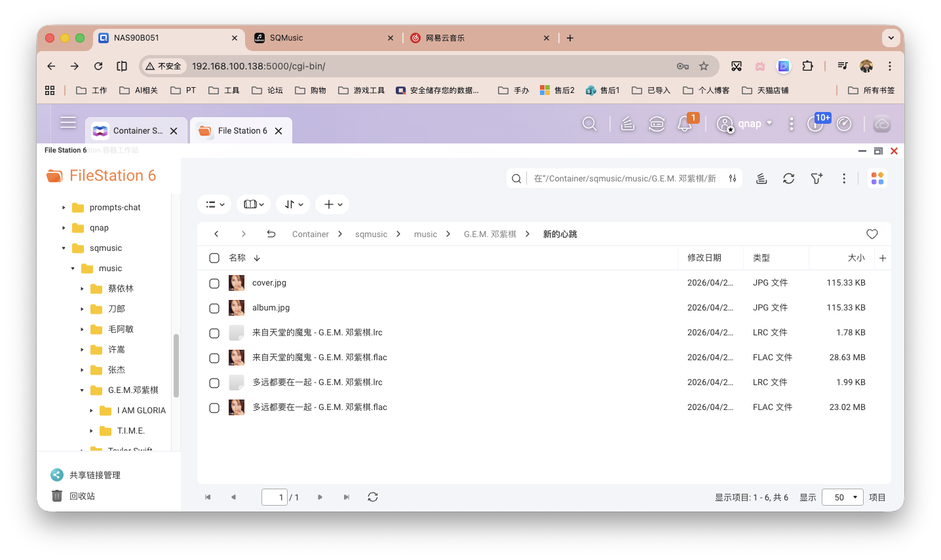The width and height of the screenshot is (941, 560).
Task: Click the colorful app switcher icon
Action: [x=877, y=178]
